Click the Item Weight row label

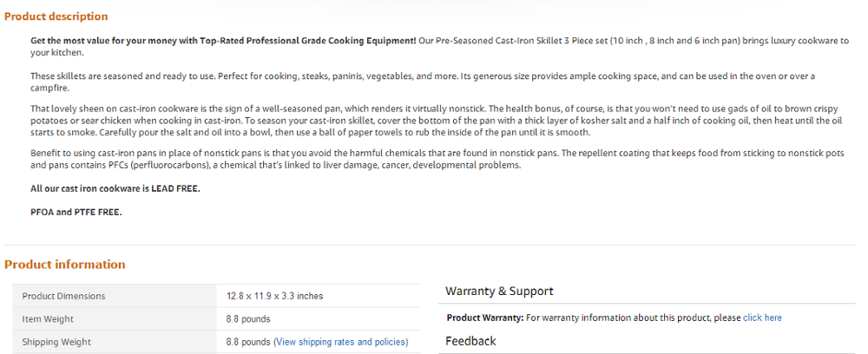tap(48, 319)
